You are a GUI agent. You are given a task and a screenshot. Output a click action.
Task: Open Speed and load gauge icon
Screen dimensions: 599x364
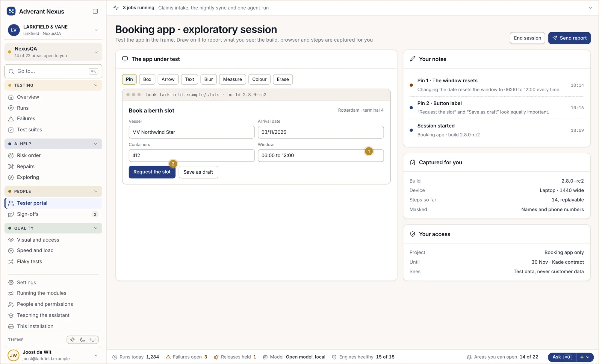[x=11, y=251]
